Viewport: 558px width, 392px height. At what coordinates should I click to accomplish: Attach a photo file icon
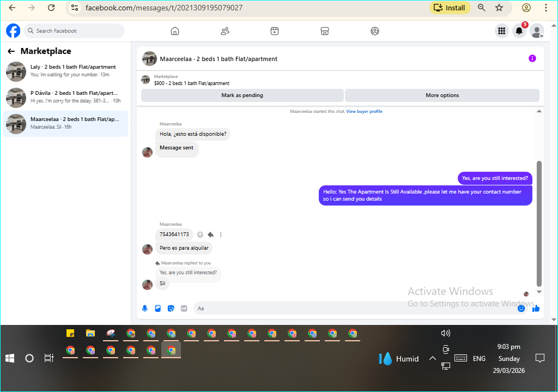tap(158, 309)
